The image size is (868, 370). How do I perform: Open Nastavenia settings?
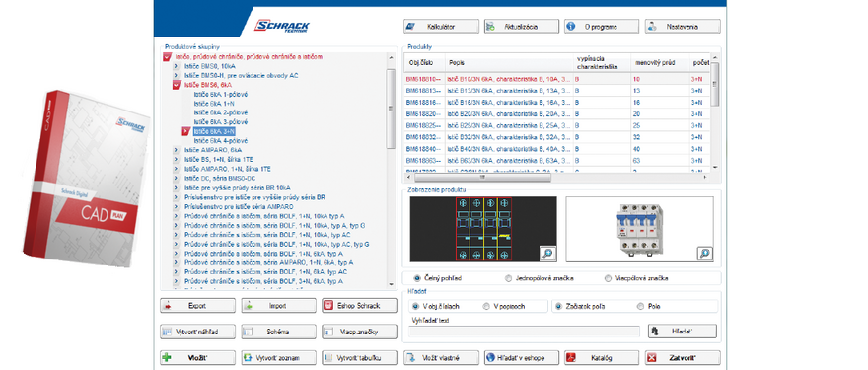click(x=683, y=26)
